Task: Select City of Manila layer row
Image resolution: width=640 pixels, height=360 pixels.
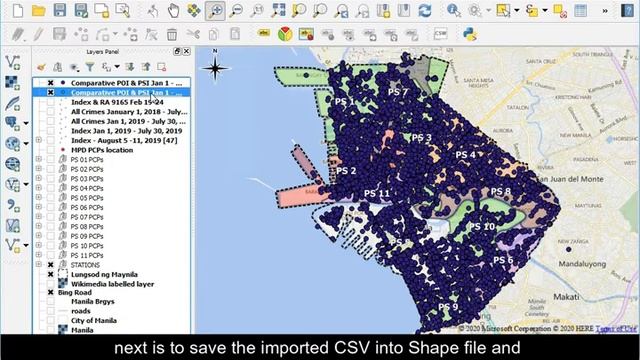Action: tap(94, 321)
